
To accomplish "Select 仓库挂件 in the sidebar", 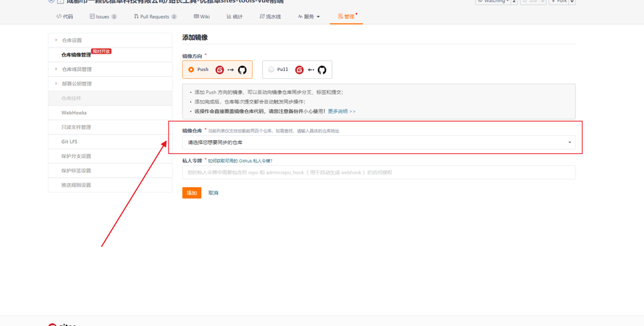I will (x=110, y=98).
